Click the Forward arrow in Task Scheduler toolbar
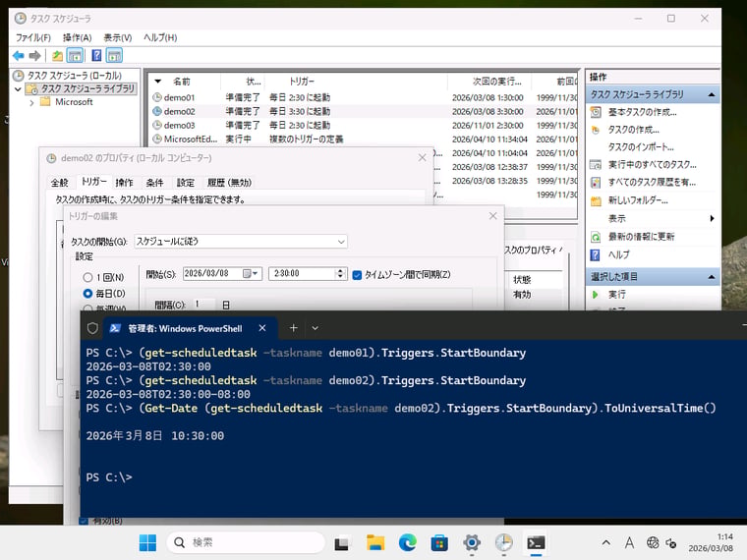747x560 pixels. [x=34, y=56]
